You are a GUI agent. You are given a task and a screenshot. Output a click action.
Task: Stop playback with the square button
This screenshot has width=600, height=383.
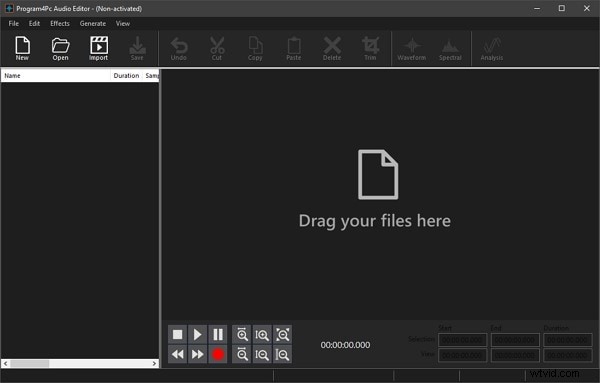[178, 335]
